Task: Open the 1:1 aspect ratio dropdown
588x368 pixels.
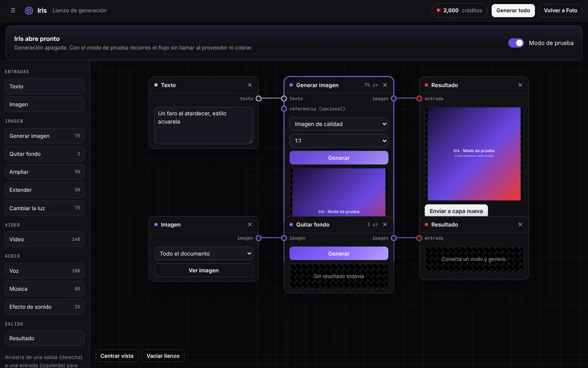Action: (x=339, y=141)
